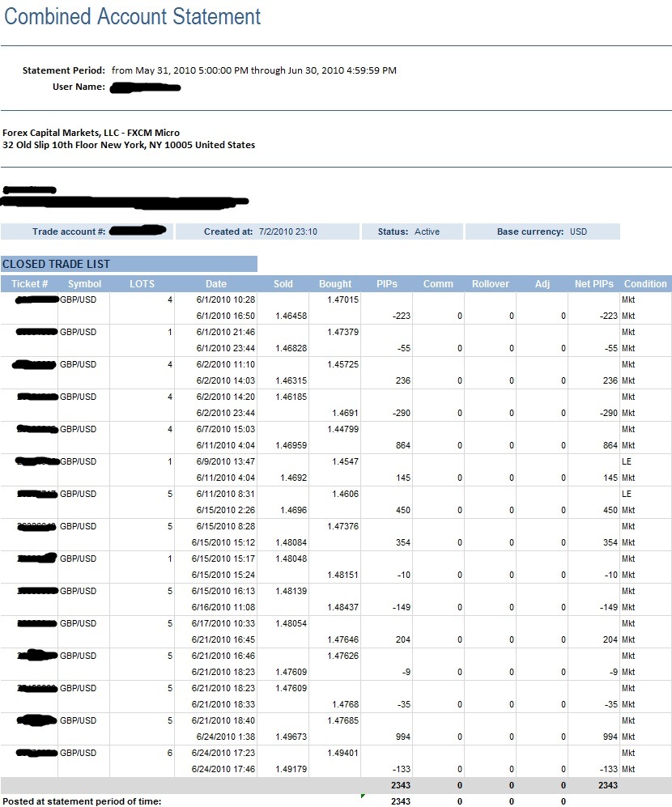This screenshot has height=807, width=672.
Task: Click the Date column header
Action: (x=216, y=284)
